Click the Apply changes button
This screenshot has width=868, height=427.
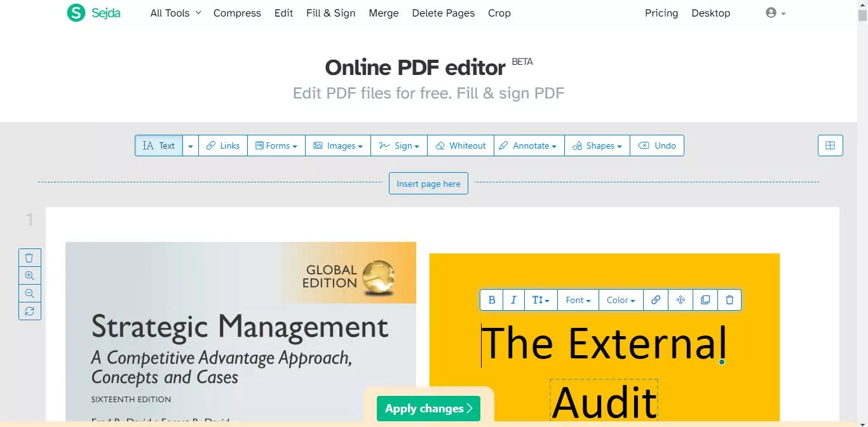tap(428, 409)
